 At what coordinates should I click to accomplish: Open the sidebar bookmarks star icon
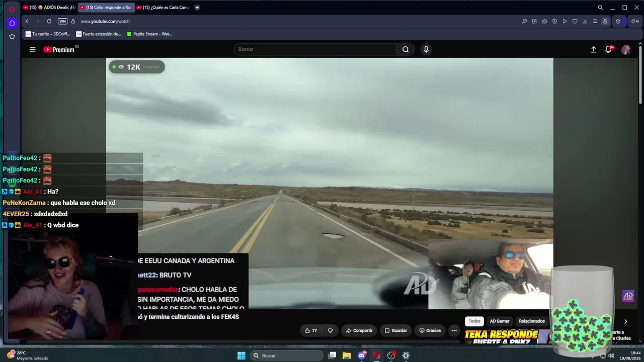point(12,36)
